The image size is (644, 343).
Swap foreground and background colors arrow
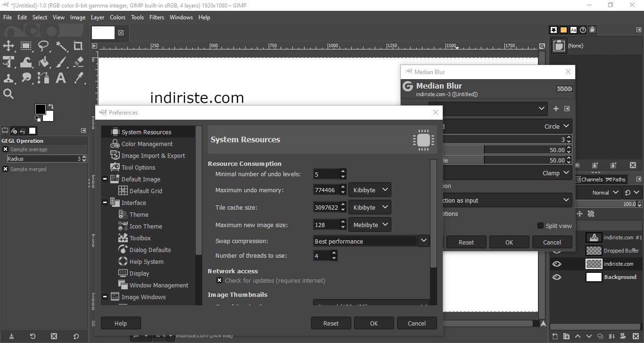coord(51,106)
